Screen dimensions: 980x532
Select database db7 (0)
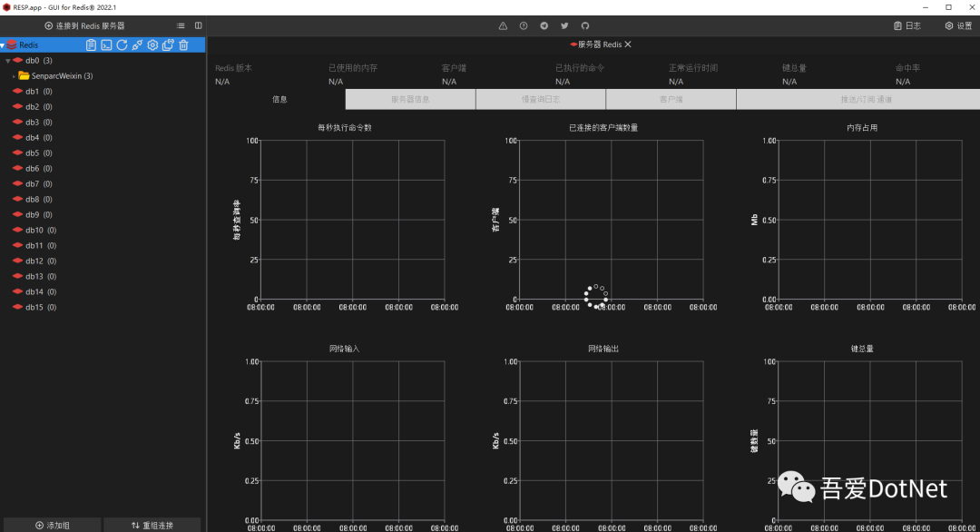[x=39, y=183]
